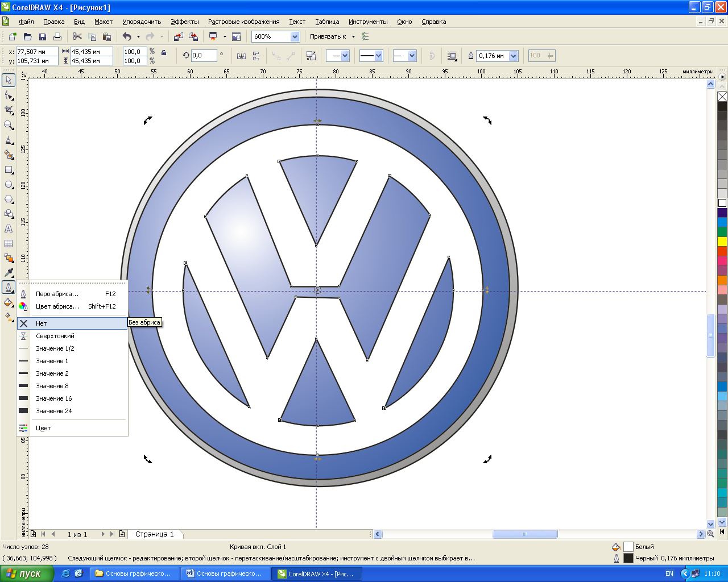728x582 pixels.
Task: Open the undo history dropdown arrow
Action: [138, 36]
